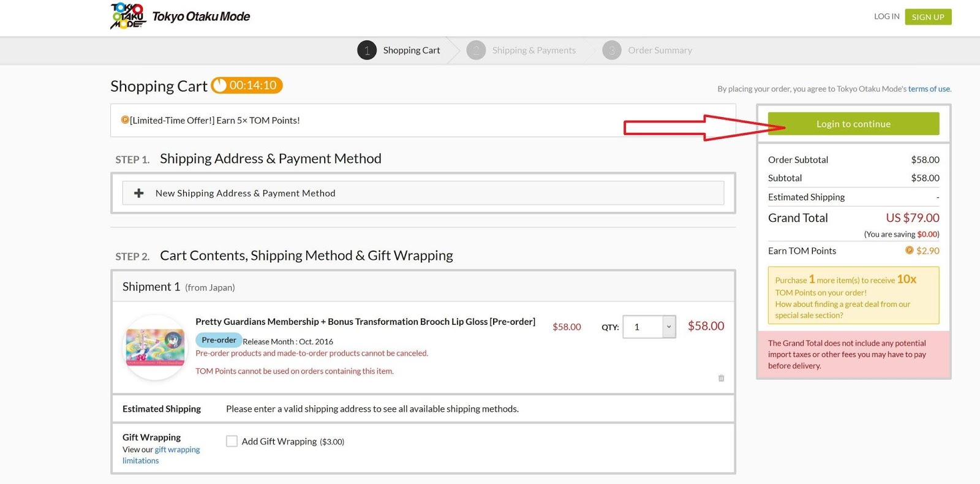Go to Shipping & Payments step
The image size is (980, 484).
point(534,50)
